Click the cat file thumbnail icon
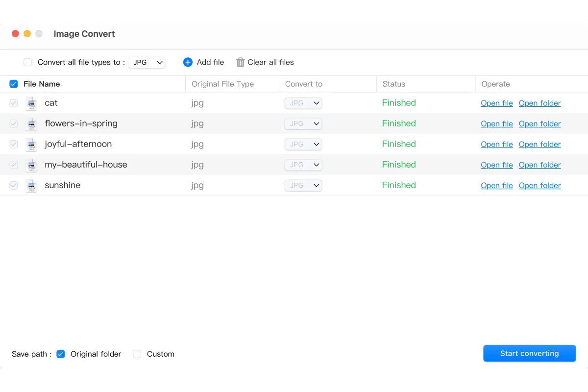The height and width of the screenshot is (392, 588). pyautogui.click(x=31, y=103)
